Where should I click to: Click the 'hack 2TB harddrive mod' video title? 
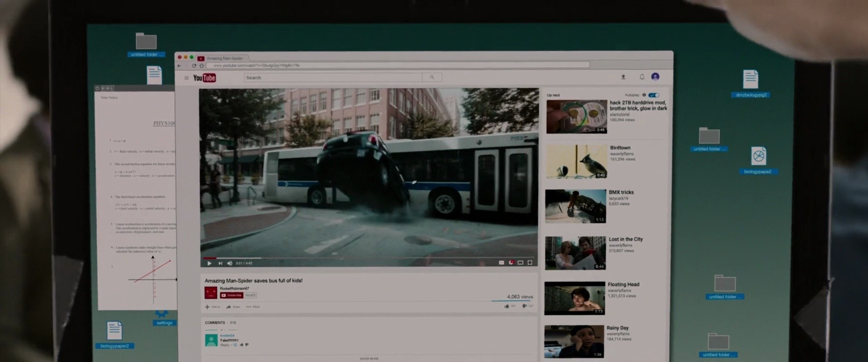click(638, 105)
